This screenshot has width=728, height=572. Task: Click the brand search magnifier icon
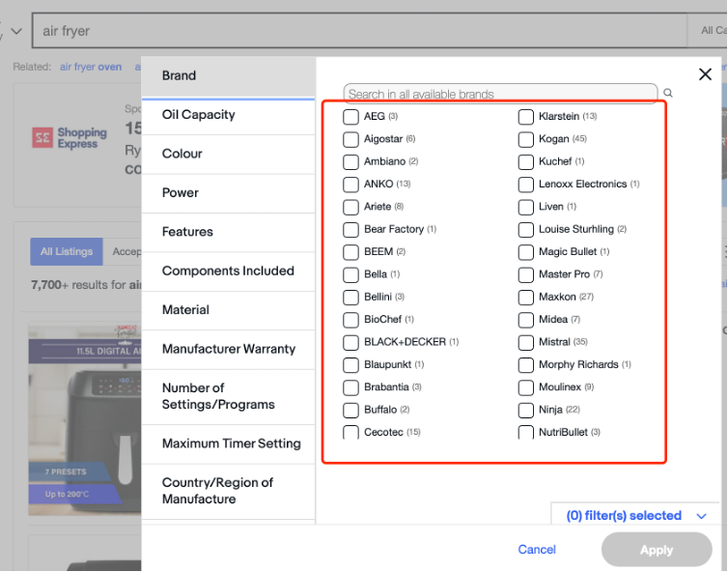click(x=667, y=93)
